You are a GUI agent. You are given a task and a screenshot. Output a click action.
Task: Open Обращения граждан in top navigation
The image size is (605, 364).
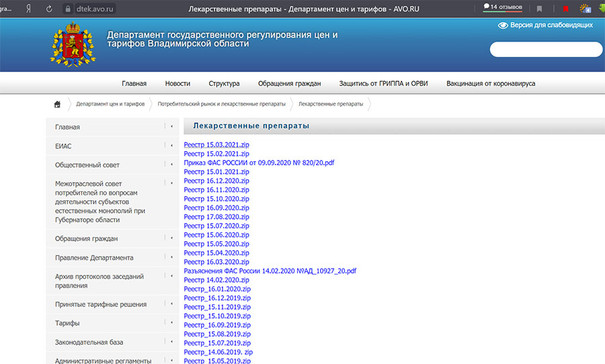(x=289, y=83)
